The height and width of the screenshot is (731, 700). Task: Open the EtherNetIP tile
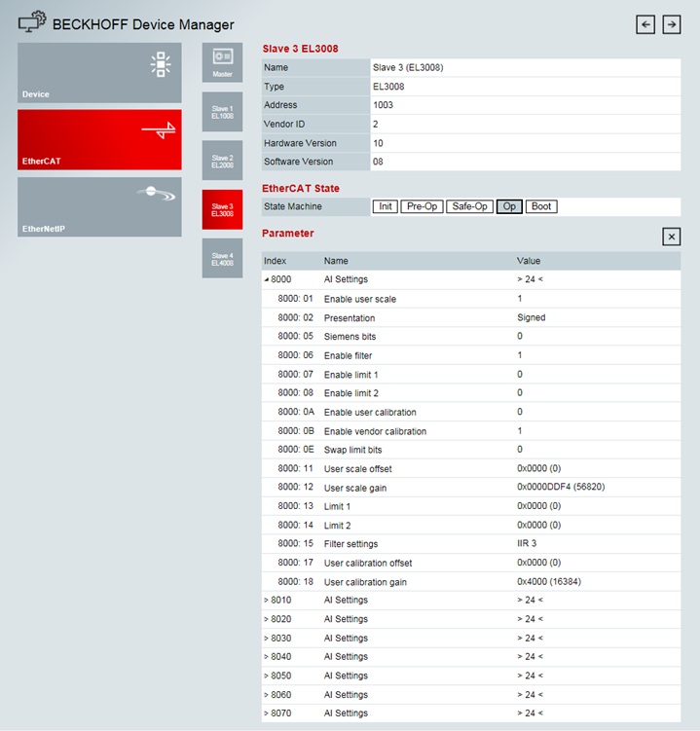(99, 207)
